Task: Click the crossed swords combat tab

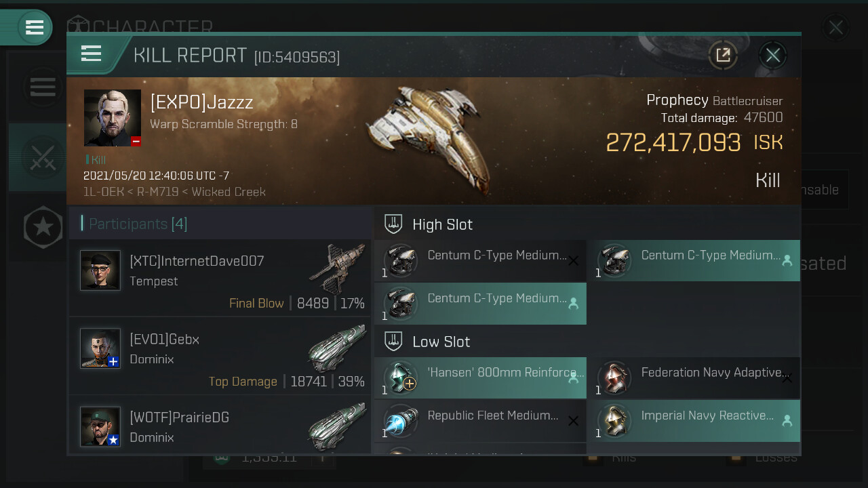Action: click(42, 157)
